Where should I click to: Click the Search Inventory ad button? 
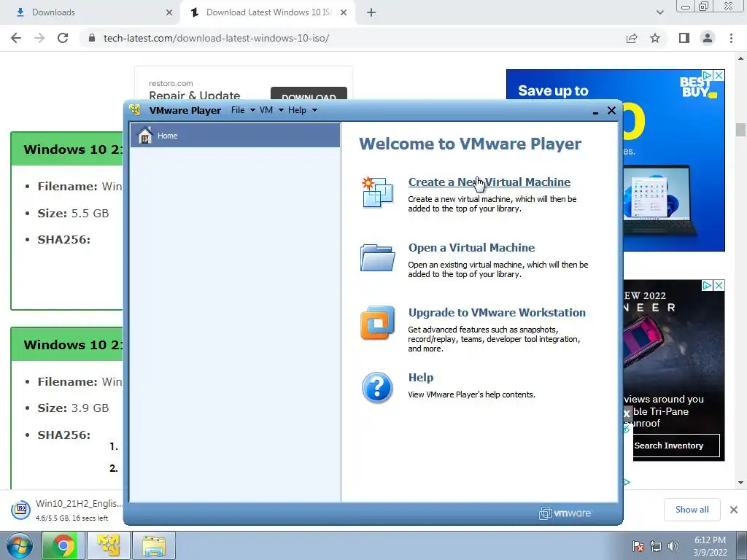pyautogui.click(x=668, y=446)
